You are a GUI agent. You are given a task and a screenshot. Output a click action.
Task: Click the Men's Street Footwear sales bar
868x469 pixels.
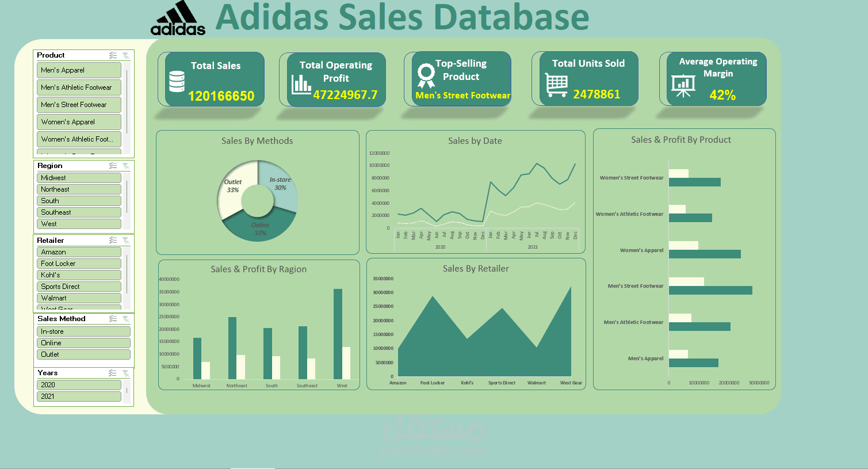tap(710, 291)
